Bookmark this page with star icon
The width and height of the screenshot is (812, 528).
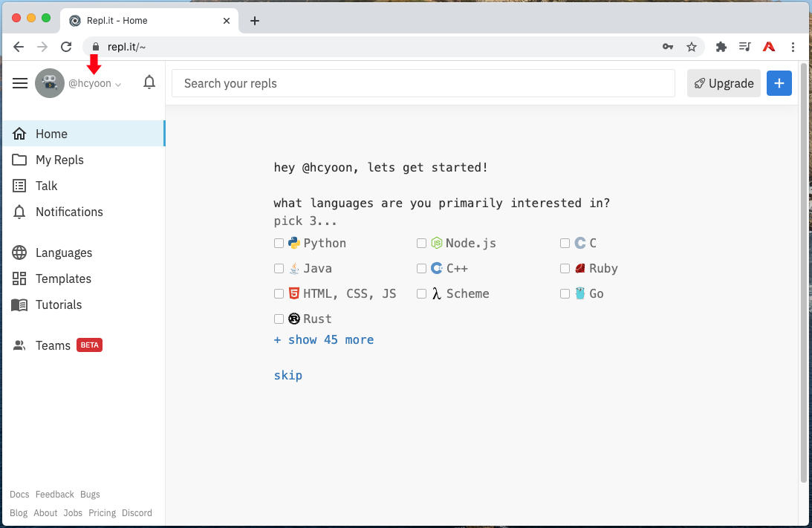coord(692,47)
